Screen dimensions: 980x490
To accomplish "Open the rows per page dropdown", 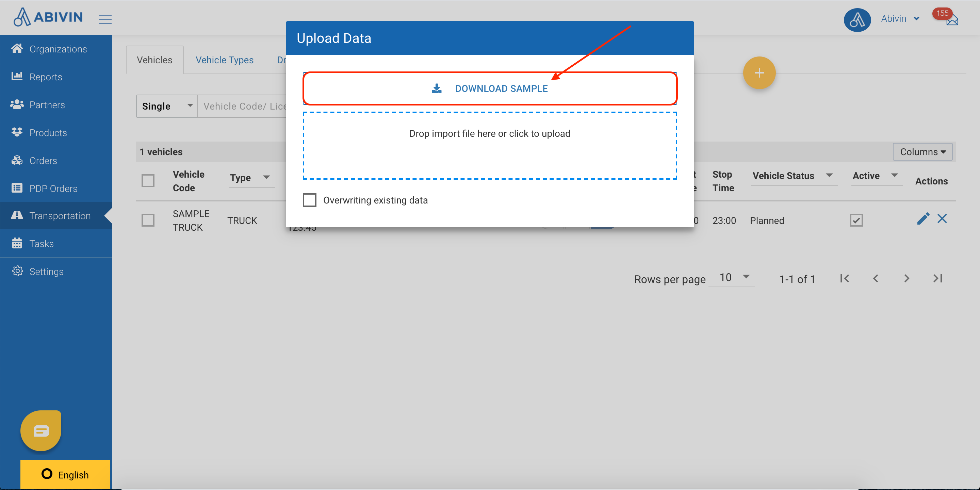I will click(x=733, y=278).
